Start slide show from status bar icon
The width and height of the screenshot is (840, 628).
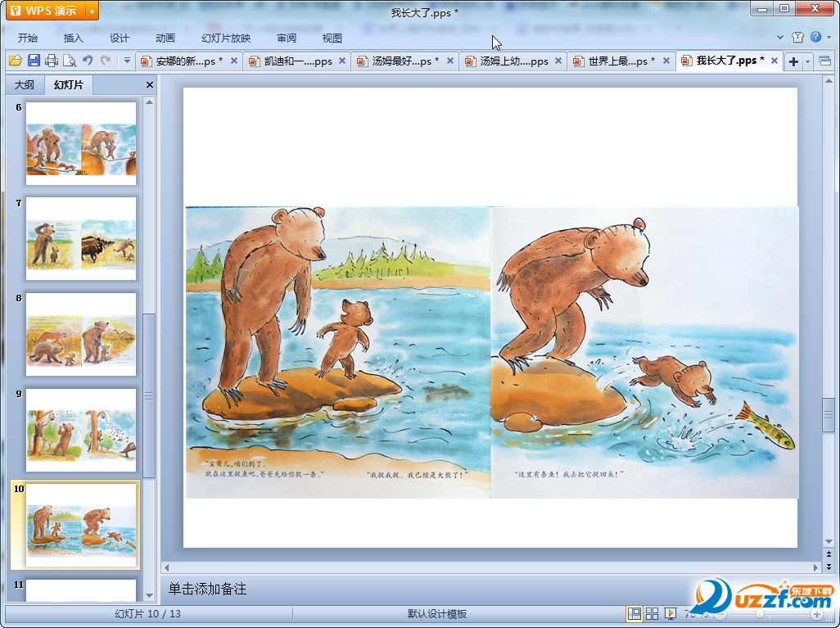671,613
